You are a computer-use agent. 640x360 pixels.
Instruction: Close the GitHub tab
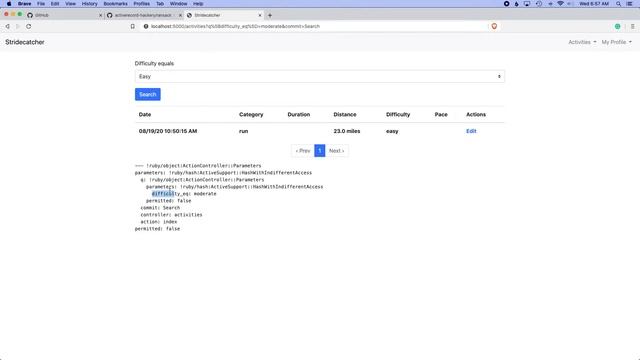(100, 15)
